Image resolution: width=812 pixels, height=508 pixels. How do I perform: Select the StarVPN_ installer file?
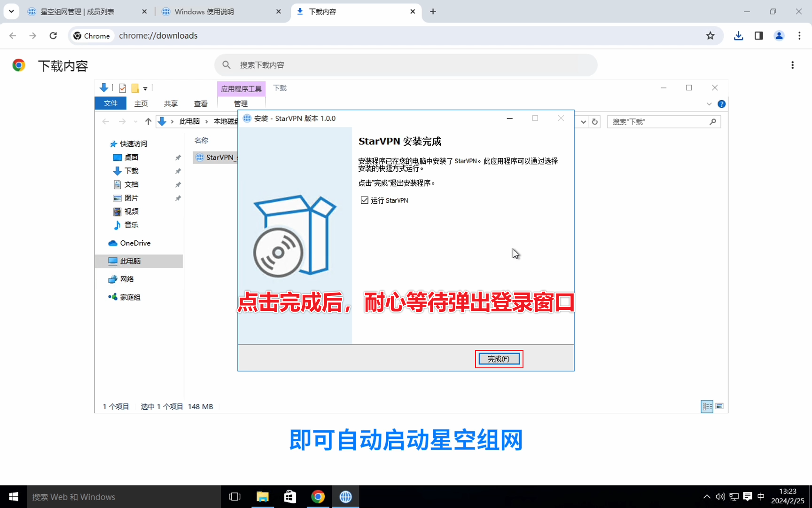(216, 158)
